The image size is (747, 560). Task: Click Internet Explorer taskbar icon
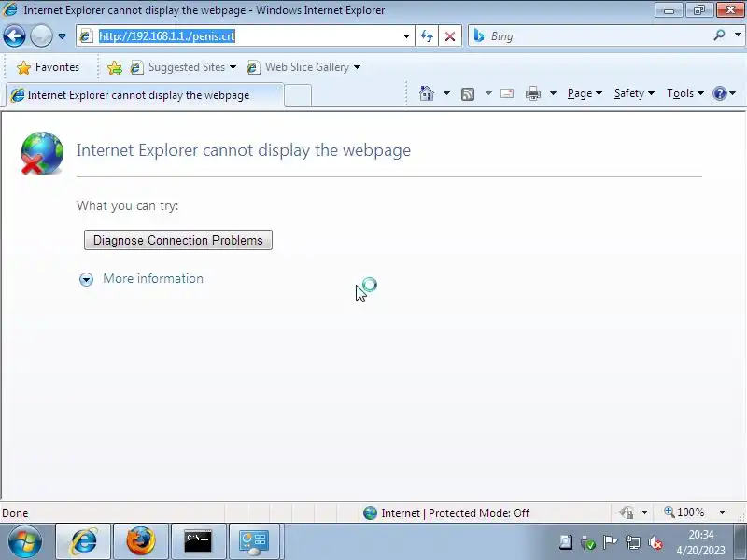pyautogui.click(x=83, y=541)
